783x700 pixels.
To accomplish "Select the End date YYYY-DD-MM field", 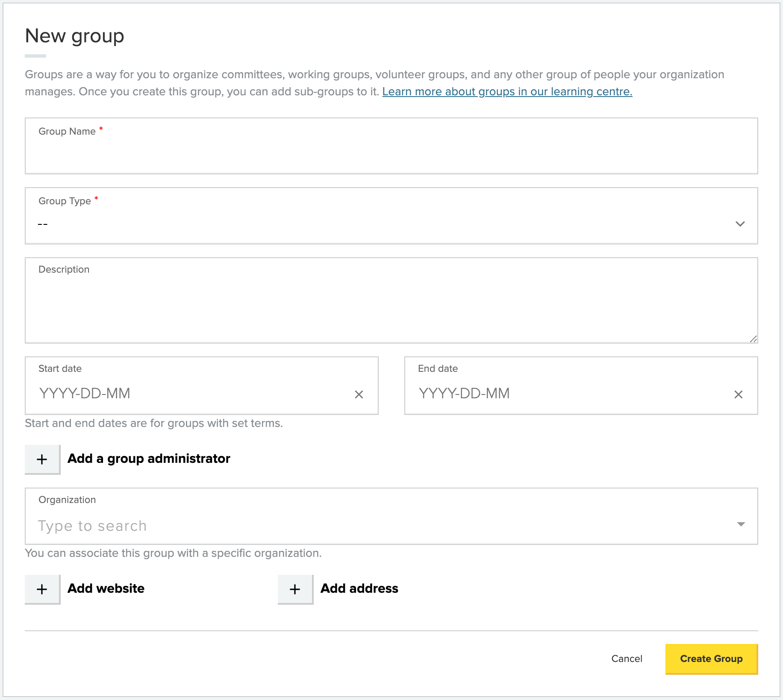I will point(513,394).
